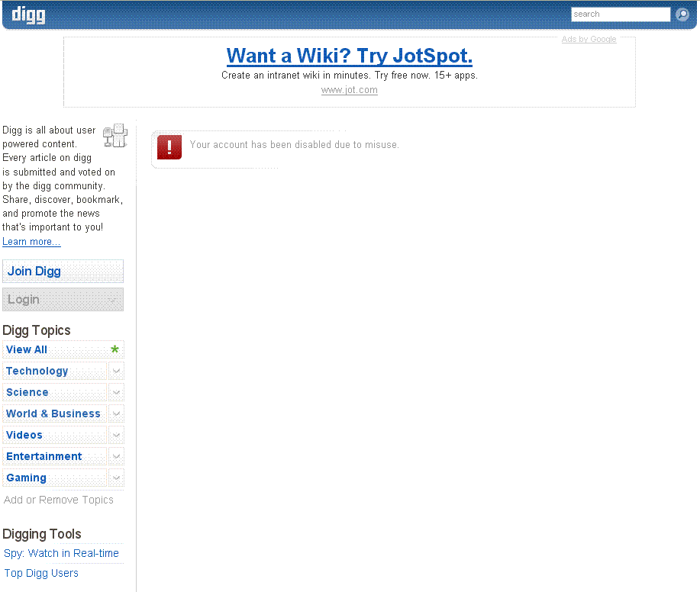Focus the search input field

pos(621,14)
